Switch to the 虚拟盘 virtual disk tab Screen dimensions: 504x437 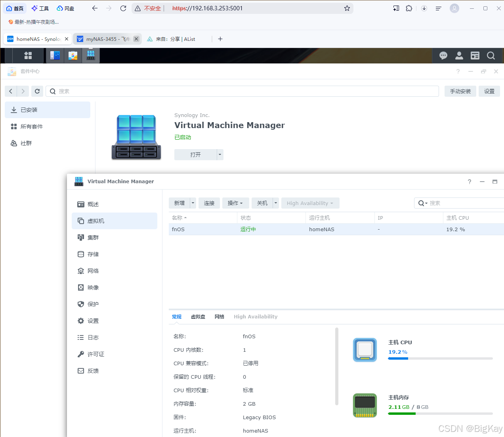coord(198,316)
